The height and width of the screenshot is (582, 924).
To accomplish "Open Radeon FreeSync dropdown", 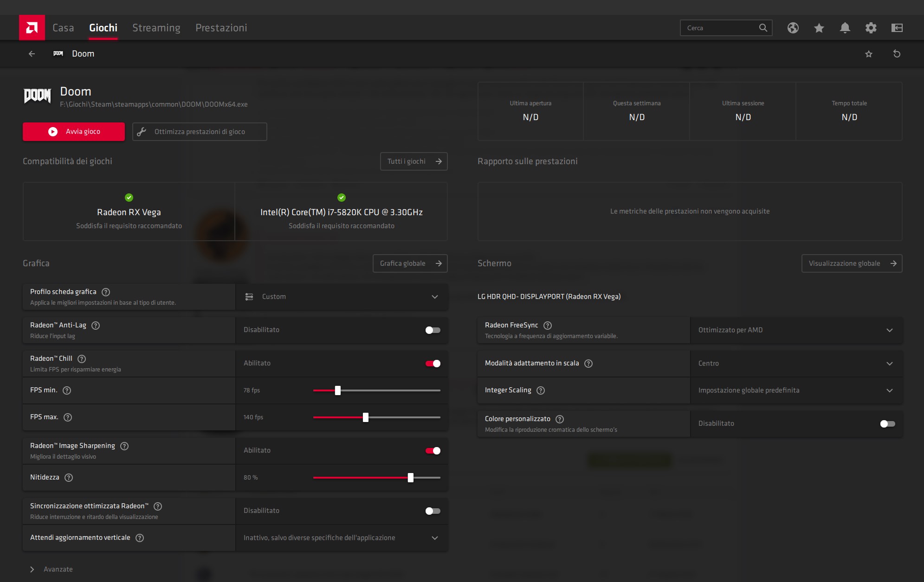I will click(x=795, y=330).
